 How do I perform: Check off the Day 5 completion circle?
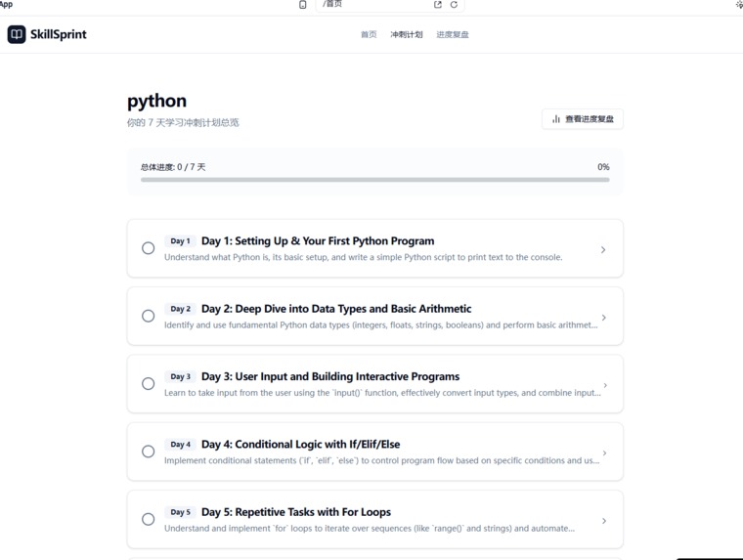tap(149, 519)
